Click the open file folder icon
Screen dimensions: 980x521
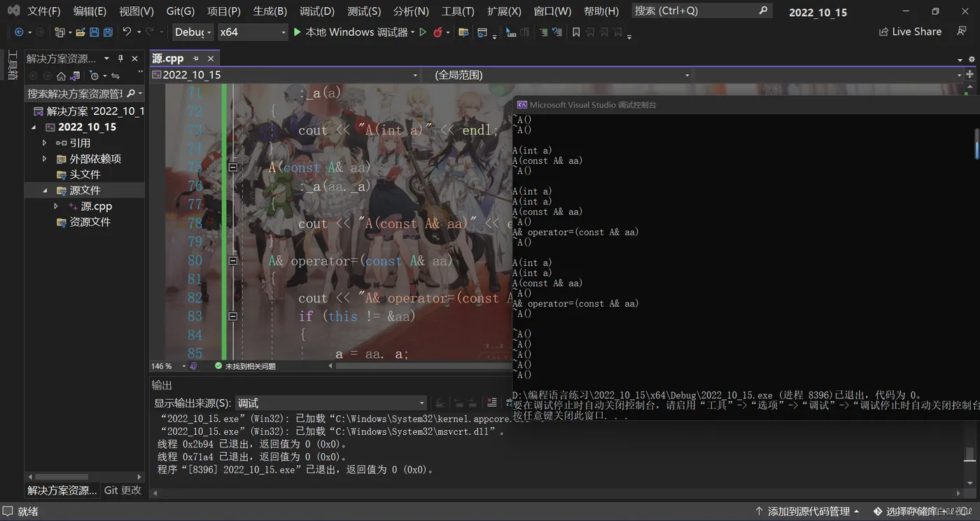coord(80,32)
